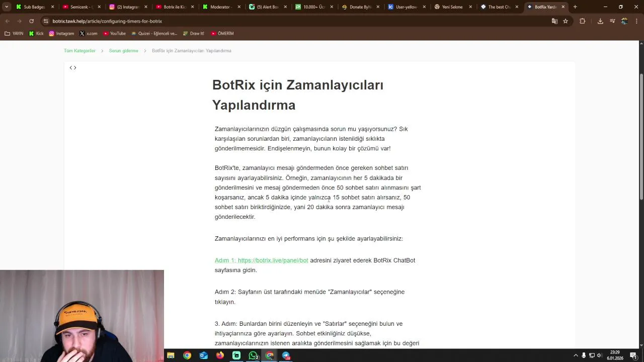644x362 pixels.
Task: Open the YouTube bookmark
Action: click(114, 33)
